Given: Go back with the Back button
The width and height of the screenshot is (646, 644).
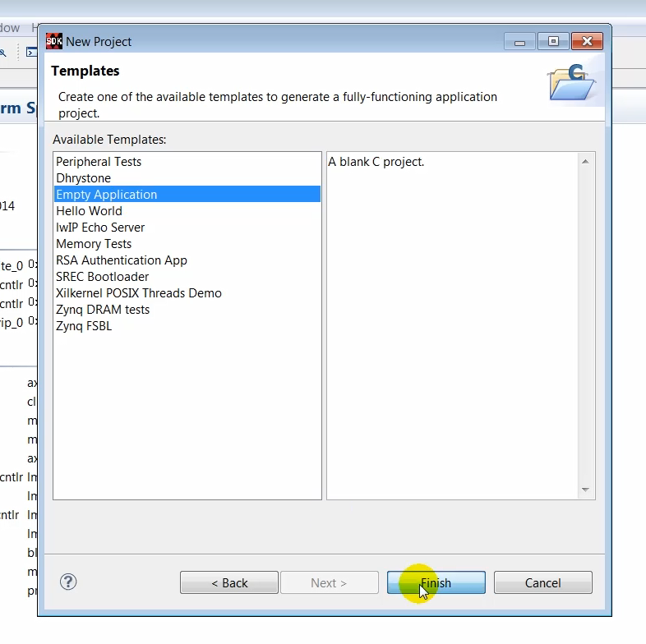Looking at the screenshot, I should 229,583.
